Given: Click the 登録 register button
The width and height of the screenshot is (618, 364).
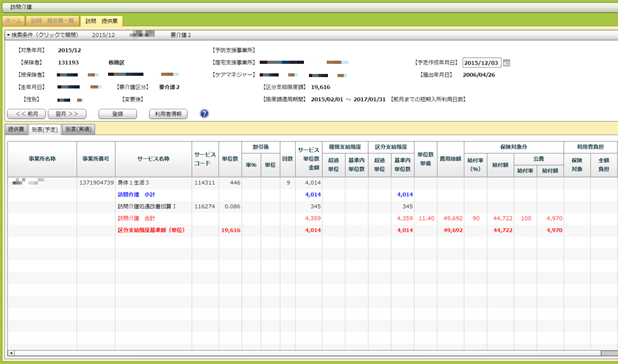Looking at the screenshot, I should point(118,114).
